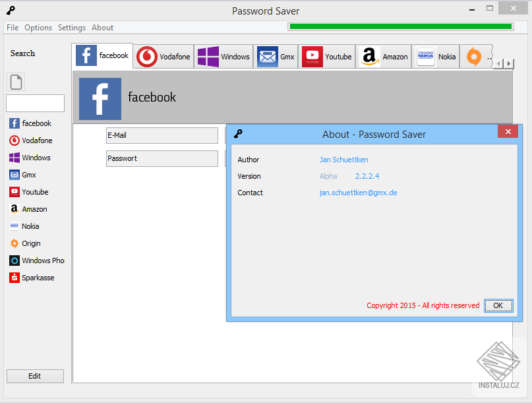Close the About - Password Saver dialog
This screenshot has height=403, width=532.
point(508,131)
